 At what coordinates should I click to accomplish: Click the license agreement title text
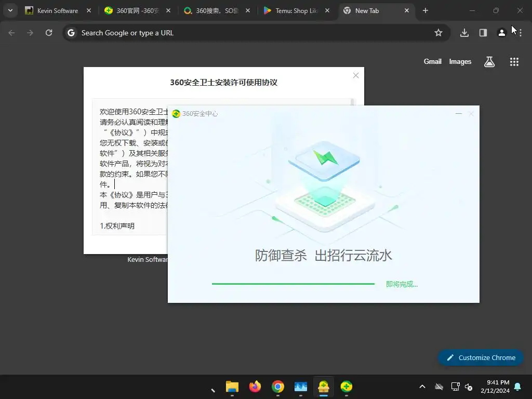pos(223,82)
